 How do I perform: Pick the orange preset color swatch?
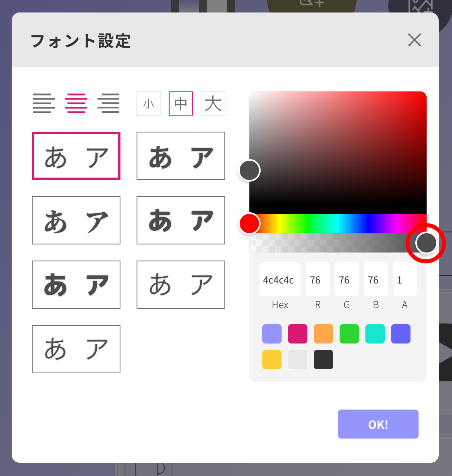[323, 334]
